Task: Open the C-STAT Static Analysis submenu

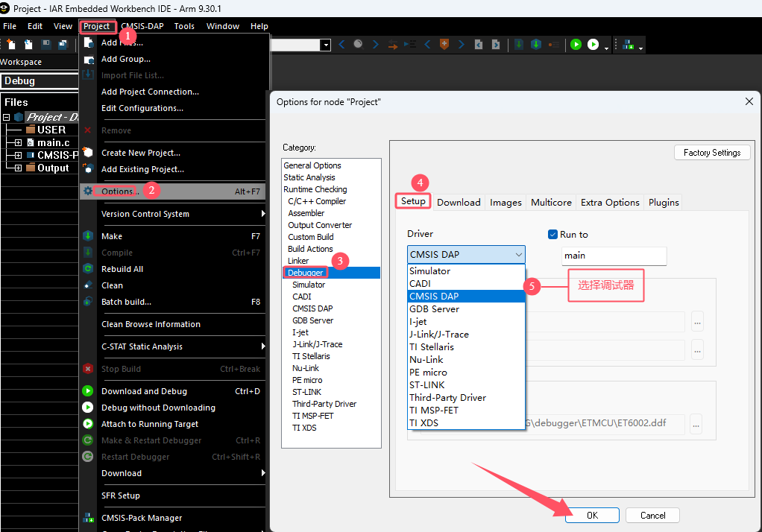Action: 173,346
